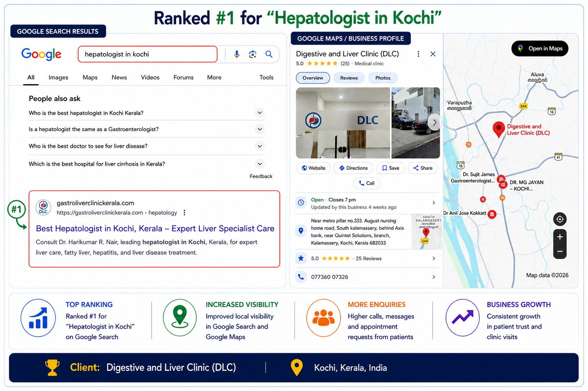Start voice search with the microphone icon
Viewport: 588px width, 391px height.
coord(237,54)
